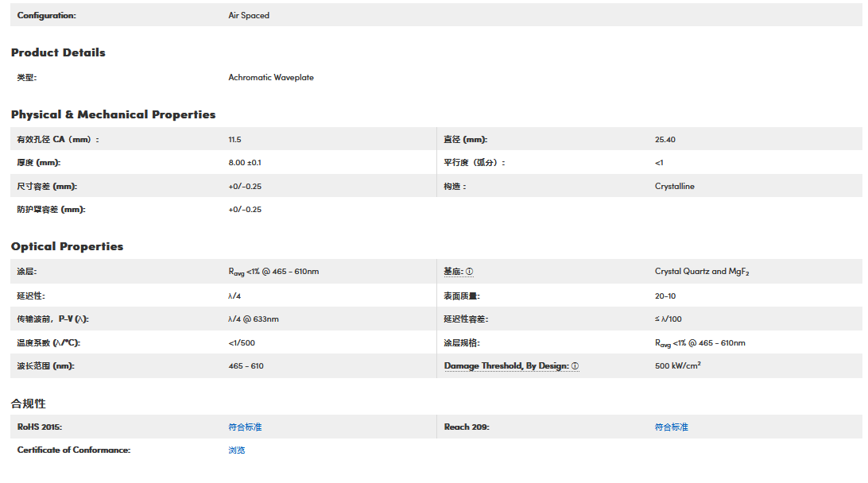This screenshot has width=868, height=483.
Task: Select the Product Details heading
Action: [x=58, y=52]
